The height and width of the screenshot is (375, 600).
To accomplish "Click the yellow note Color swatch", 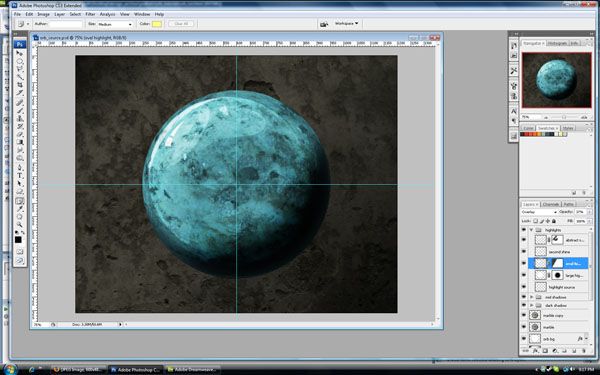I will (157, 24).
